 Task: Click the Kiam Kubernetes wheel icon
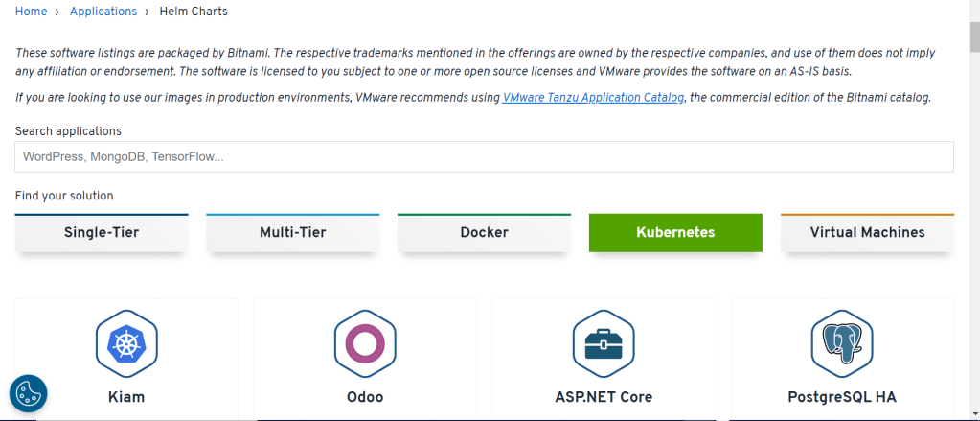click(126, 343)
